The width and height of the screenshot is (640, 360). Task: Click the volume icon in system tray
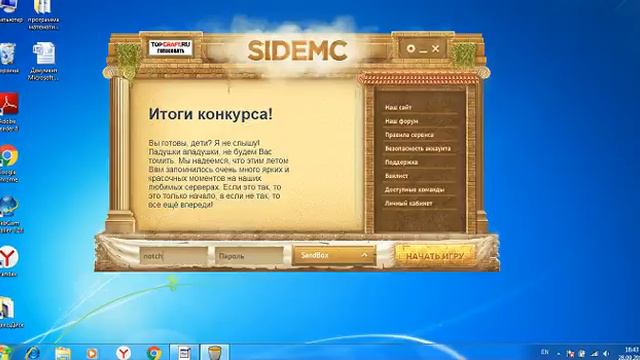point(606,353)
